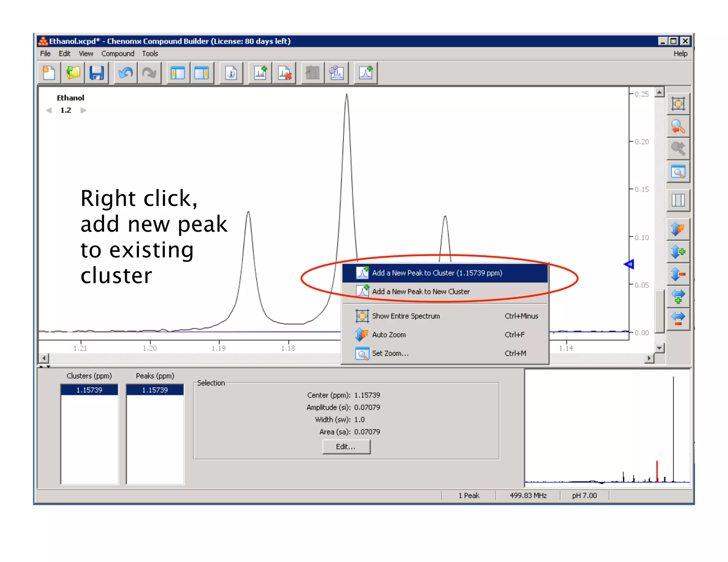Open the Edit menu
This screenshot has height=562, width=728.
[64, 54]
